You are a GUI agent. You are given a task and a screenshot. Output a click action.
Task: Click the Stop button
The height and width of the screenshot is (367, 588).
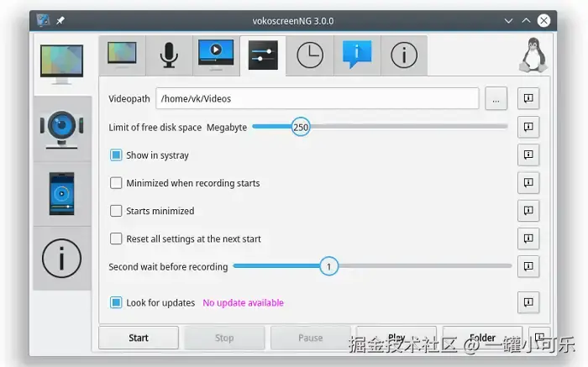[x=224, y=338]
